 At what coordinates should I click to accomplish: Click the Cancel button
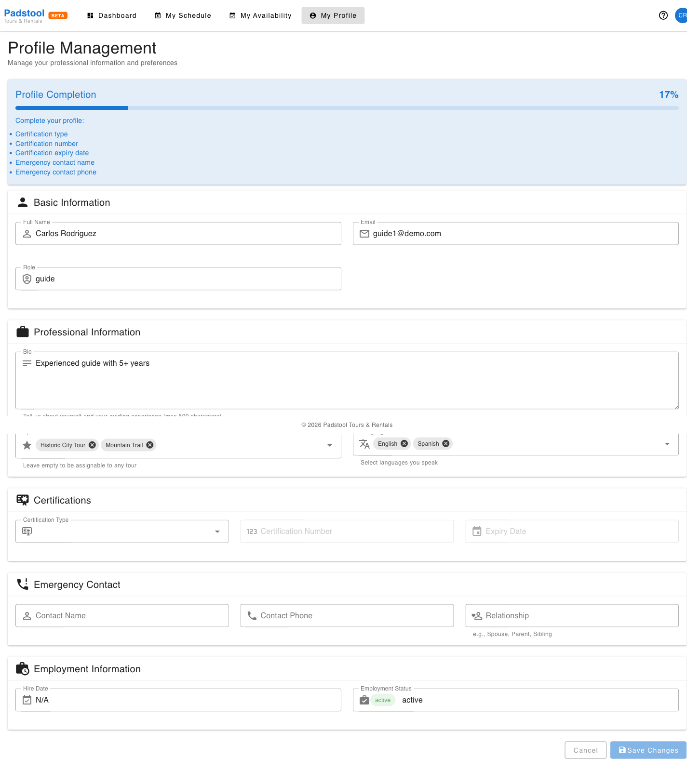coord(585,750)
